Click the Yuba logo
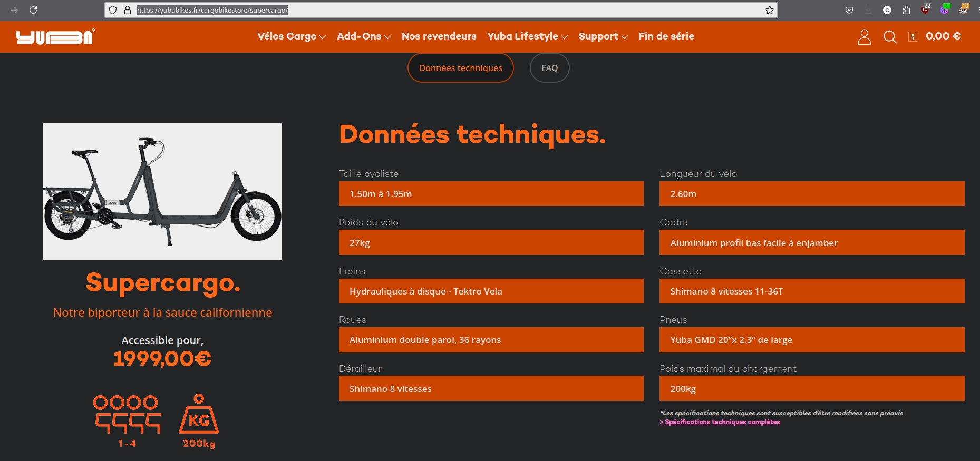Screen dimensions: 980x461 click(55, 37)
